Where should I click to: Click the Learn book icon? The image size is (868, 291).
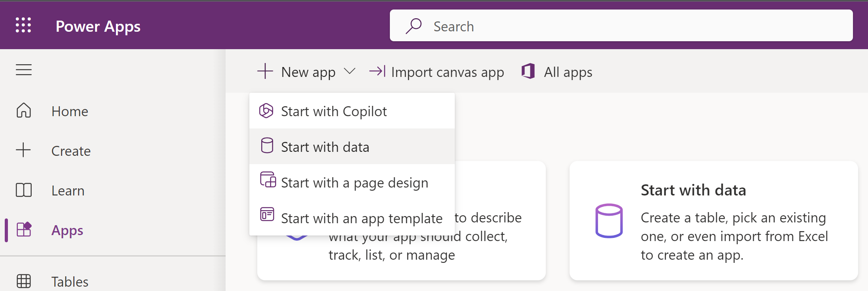point(24,190)
